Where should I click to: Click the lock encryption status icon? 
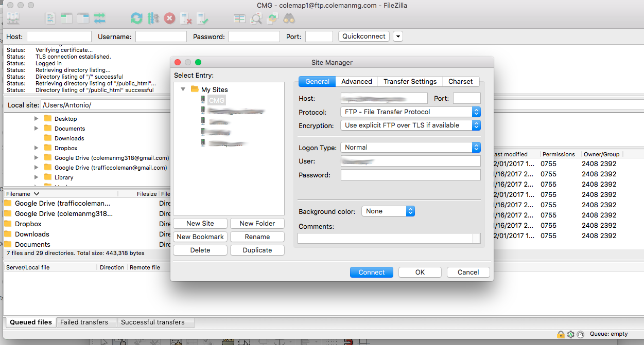point(560,334)
